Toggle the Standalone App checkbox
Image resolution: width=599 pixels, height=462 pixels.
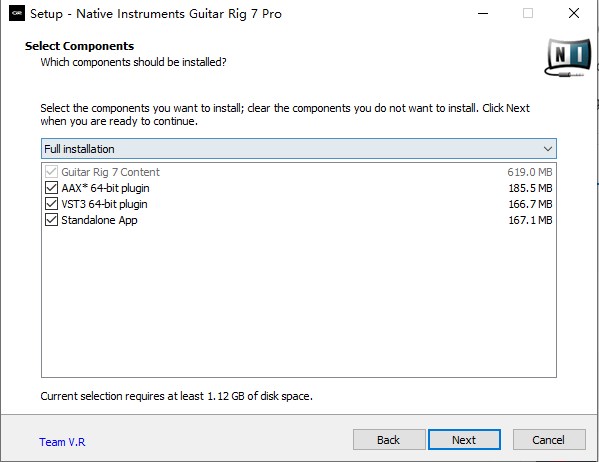(51, 220)
